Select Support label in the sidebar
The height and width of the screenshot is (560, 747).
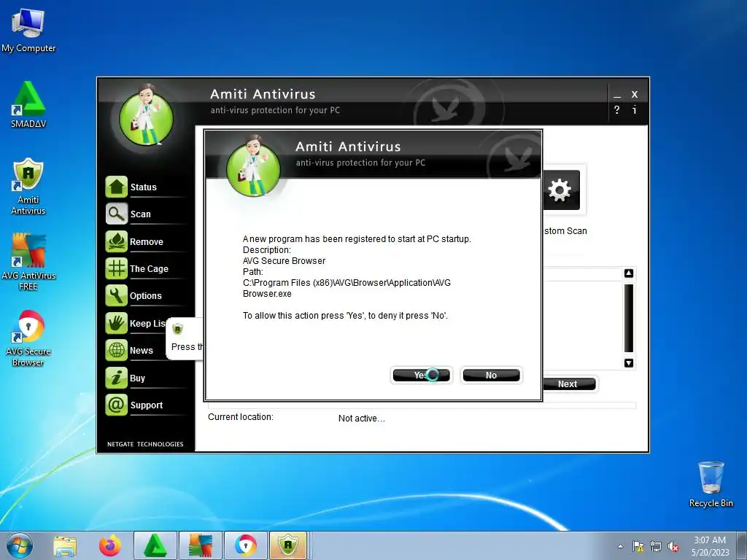coord(147,405)
